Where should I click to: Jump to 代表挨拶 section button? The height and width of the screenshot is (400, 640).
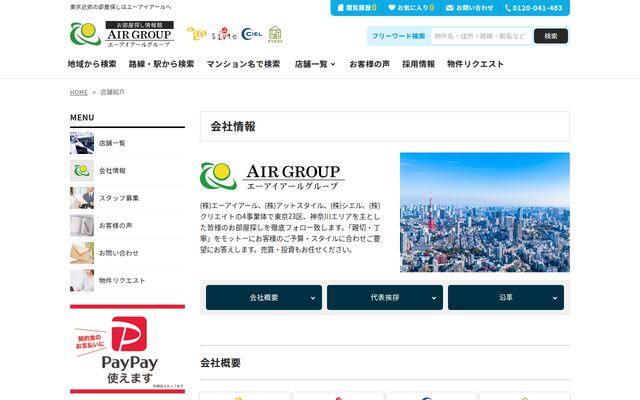tap(385, 298)
